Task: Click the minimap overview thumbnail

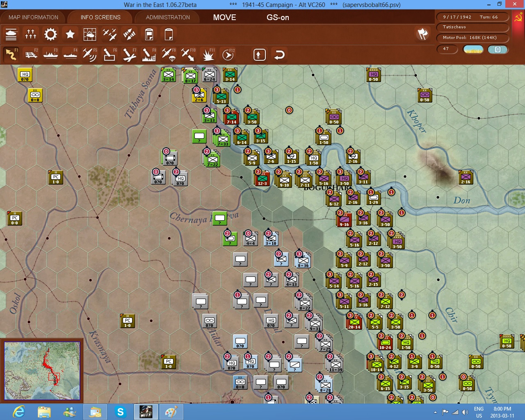Action: tap(42, 371)
